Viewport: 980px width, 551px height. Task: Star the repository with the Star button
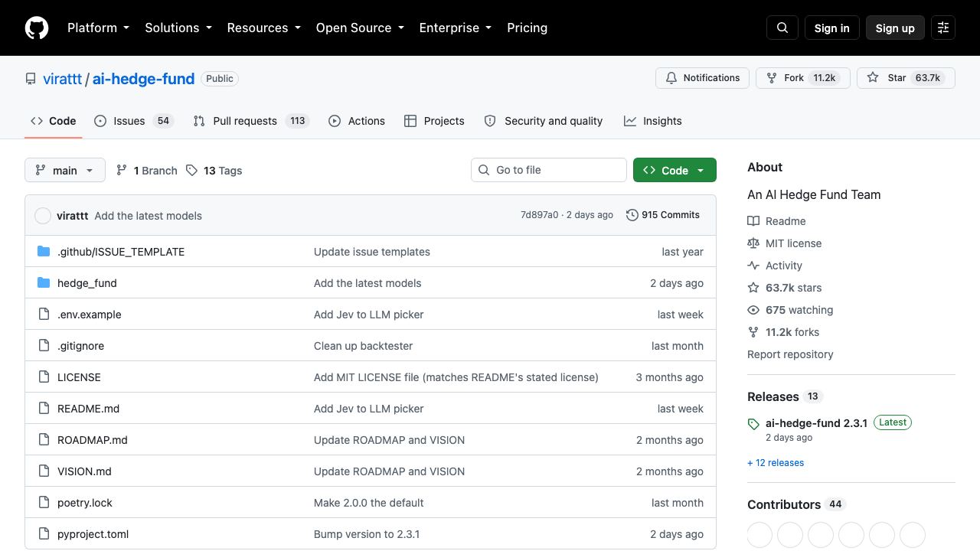pyautogui.click(x=906, y=78)
